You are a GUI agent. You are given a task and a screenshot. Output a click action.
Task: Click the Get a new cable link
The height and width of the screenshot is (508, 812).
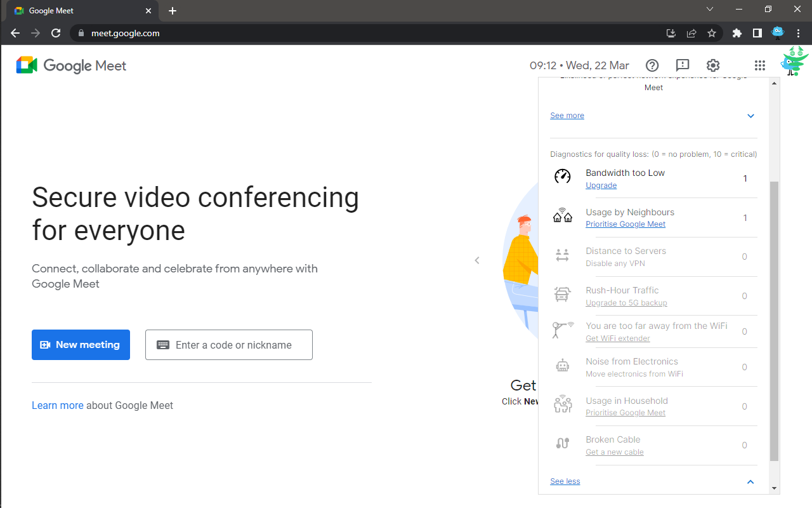point(615,452)
